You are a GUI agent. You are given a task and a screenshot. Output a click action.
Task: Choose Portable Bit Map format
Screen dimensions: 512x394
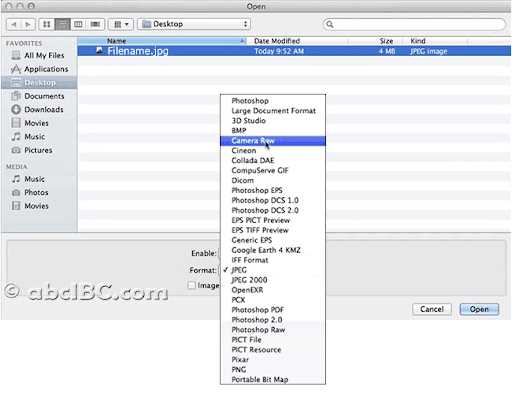click(273, 380)
